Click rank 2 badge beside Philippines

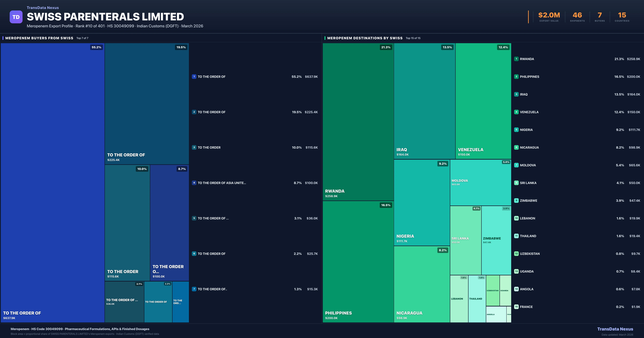tap(516, 77)
